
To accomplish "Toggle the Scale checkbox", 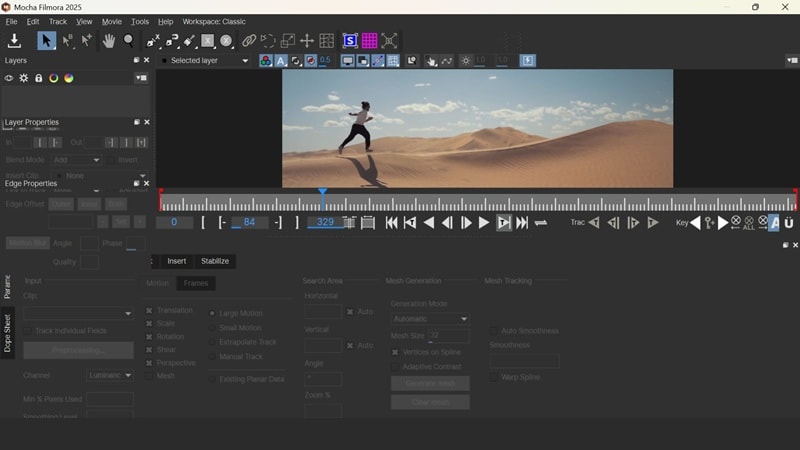I will coord(149,323).
